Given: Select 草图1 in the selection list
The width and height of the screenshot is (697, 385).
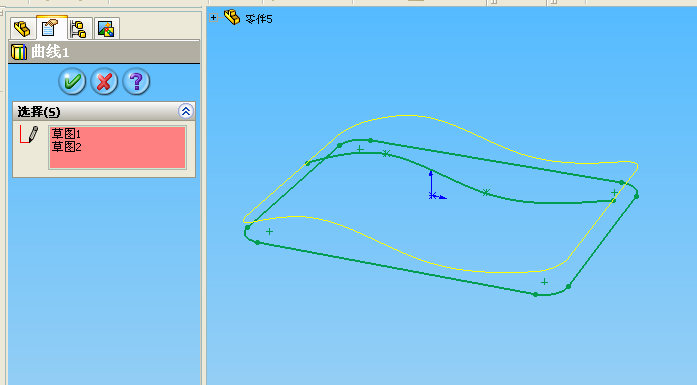Looking at the screenshot, I should (x=66, y=134).
